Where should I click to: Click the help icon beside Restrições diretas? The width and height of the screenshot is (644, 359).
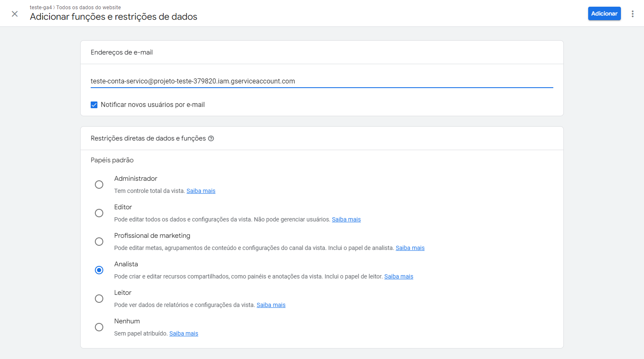[211, 138]
